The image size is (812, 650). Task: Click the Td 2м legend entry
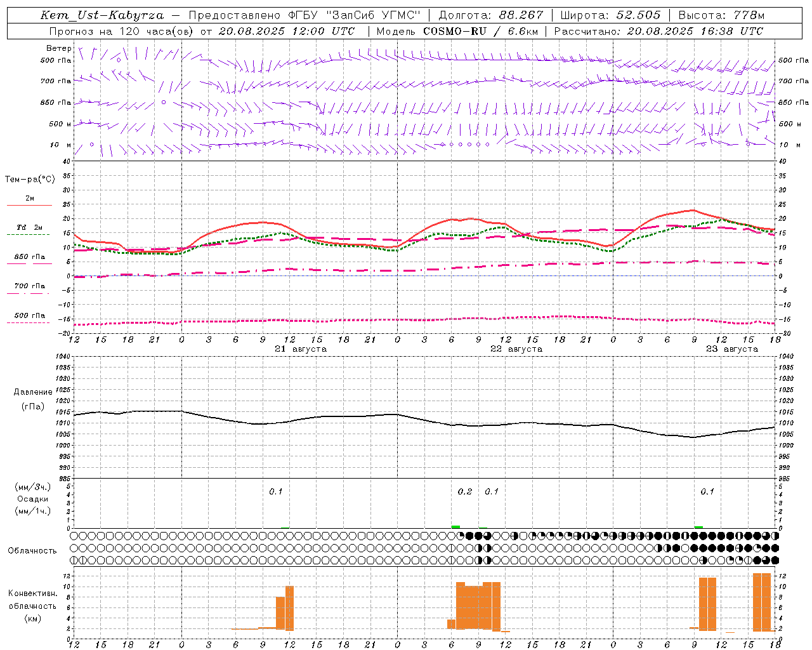pos(30,227)
